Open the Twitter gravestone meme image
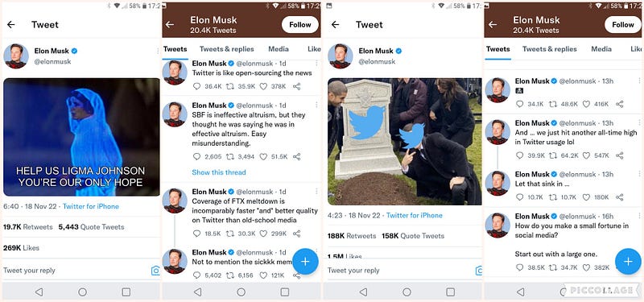The height and width of the screenshot is (302, 644). pos(405,142)
